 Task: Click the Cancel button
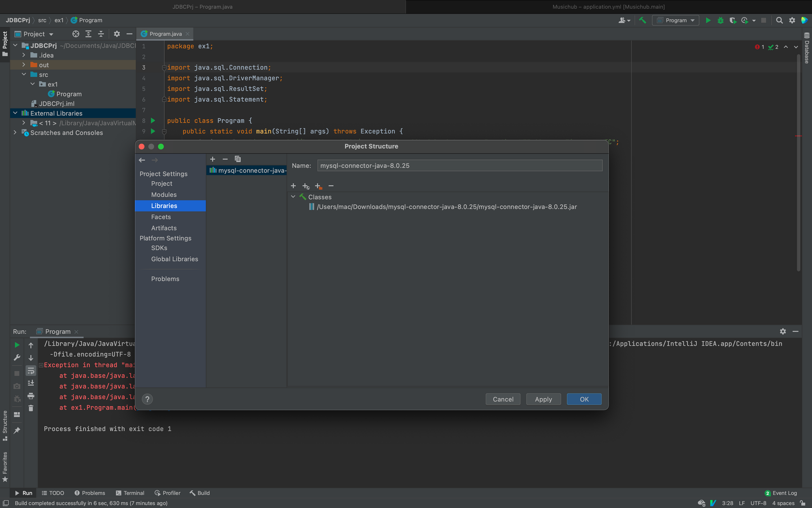pos(503,399)
